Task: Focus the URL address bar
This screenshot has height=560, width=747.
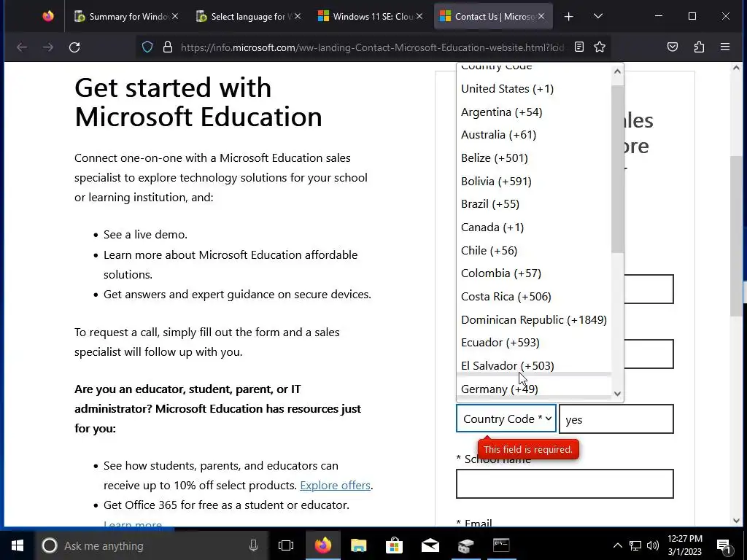Action: coord(371,47)
